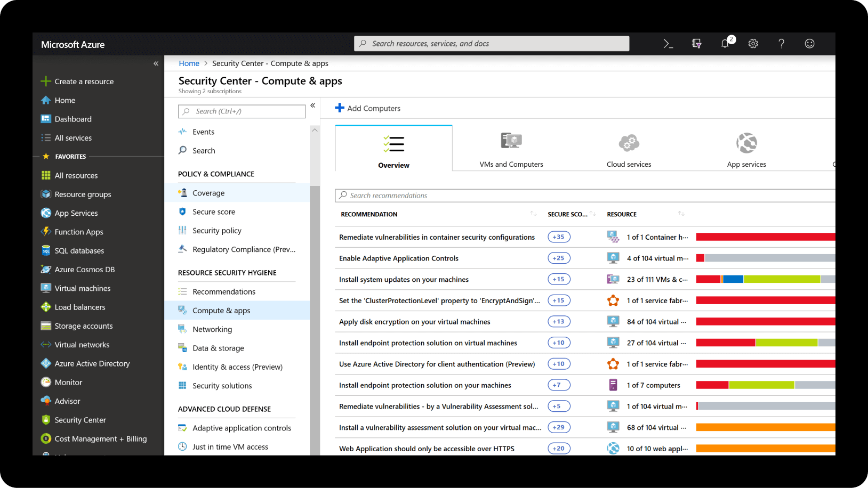Open the Cloud services tab
Image resolution: width=868 pixels, height=488 pixels.
coord(629,148)
